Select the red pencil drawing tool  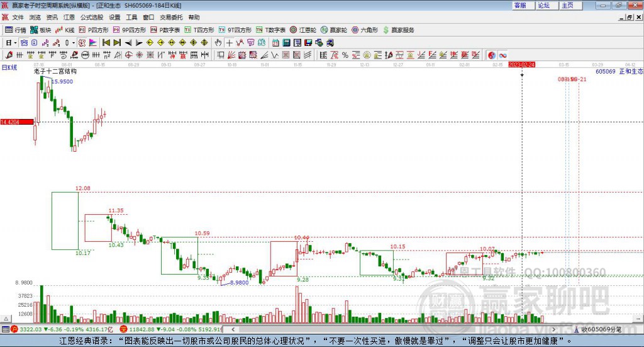click(x=9, y=55)
